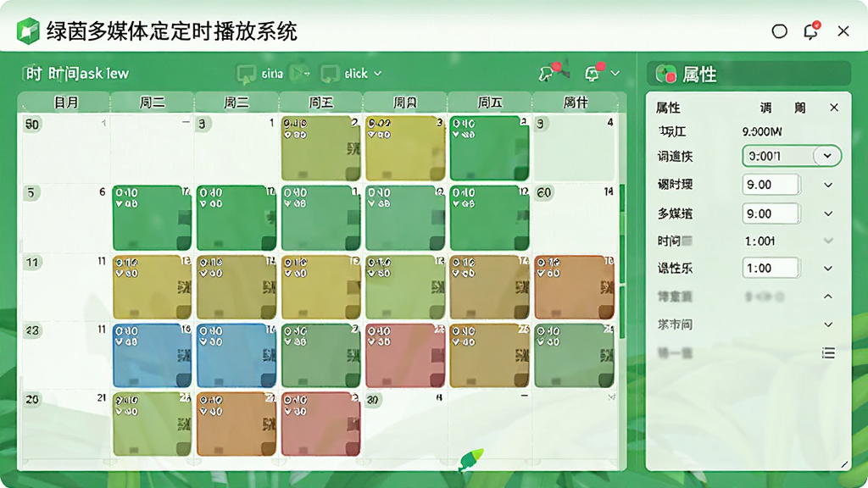Click inside the 词遒疾 combo value field
Screen dimensions: 868x488
pyautogui.click(x=778, y=156)
